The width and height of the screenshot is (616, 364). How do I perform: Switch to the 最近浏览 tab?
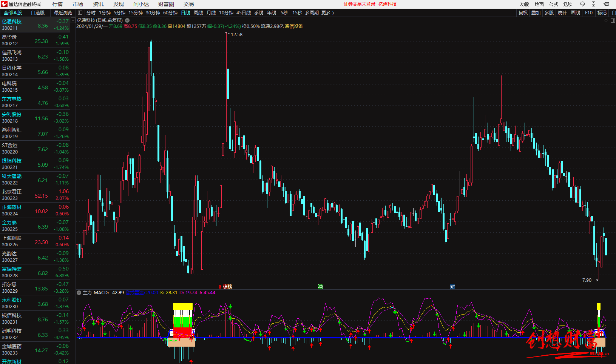(x=63, y=13)
